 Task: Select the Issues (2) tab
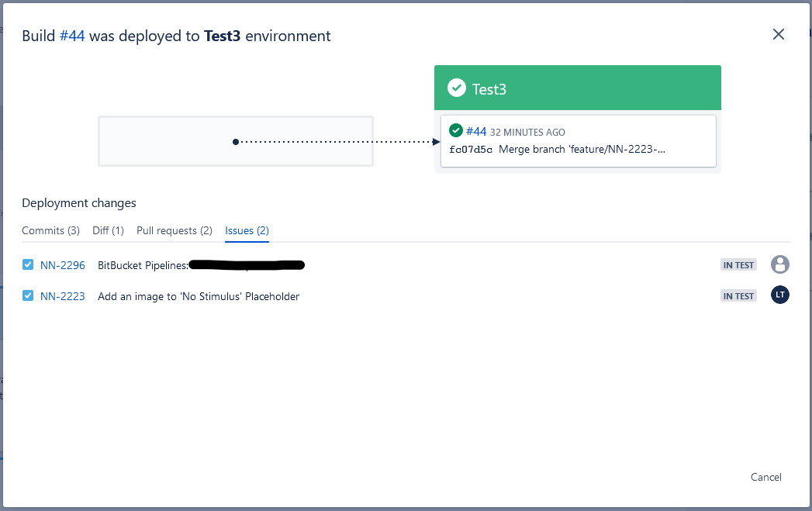(247, 230)
